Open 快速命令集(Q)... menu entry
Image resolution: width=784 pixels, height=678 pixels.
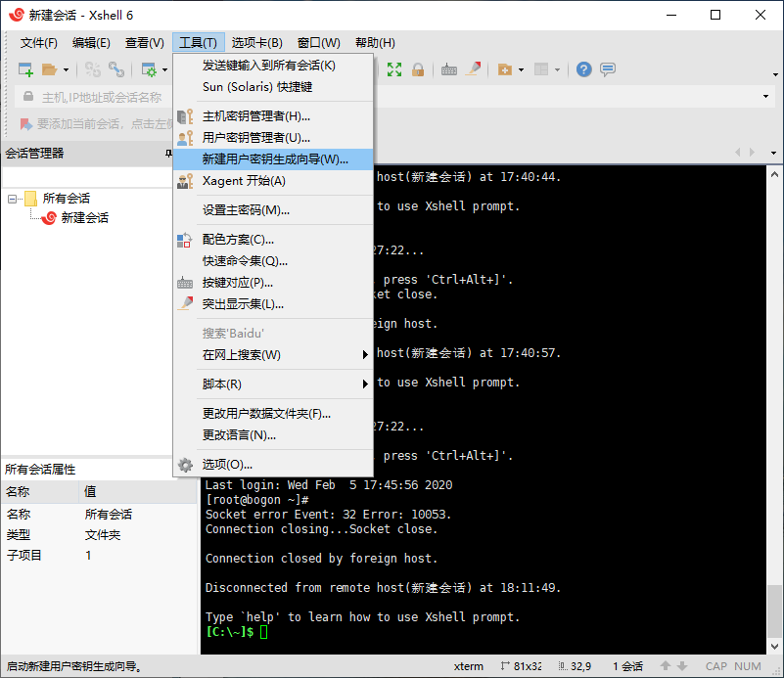pyautogui.click(x=273, y=261)
